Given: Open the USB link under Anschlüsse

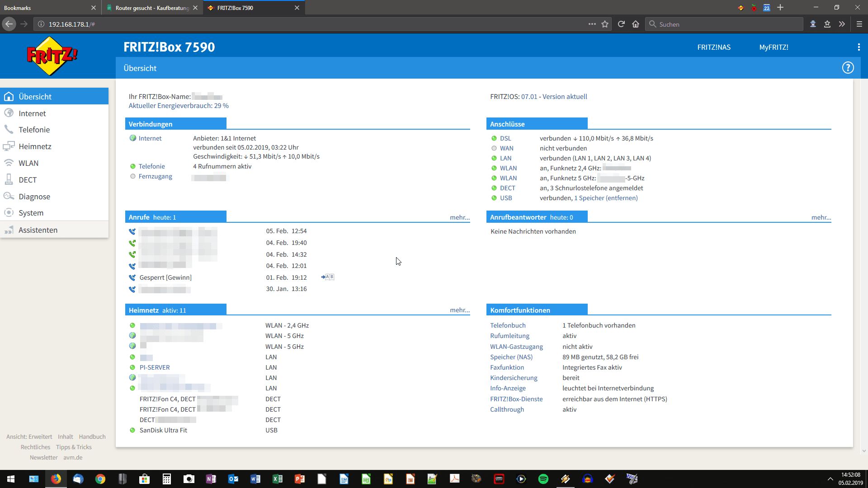Looking at the screenshot, I should tap(506, 198).
